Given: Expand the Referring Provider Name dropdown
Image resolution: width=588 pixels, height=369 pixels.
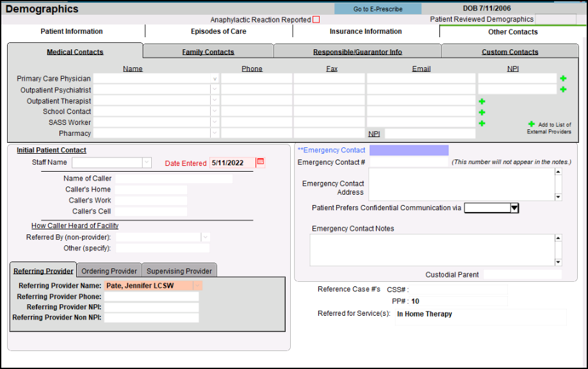Looking at the screenshot, I should pos(197,286).
